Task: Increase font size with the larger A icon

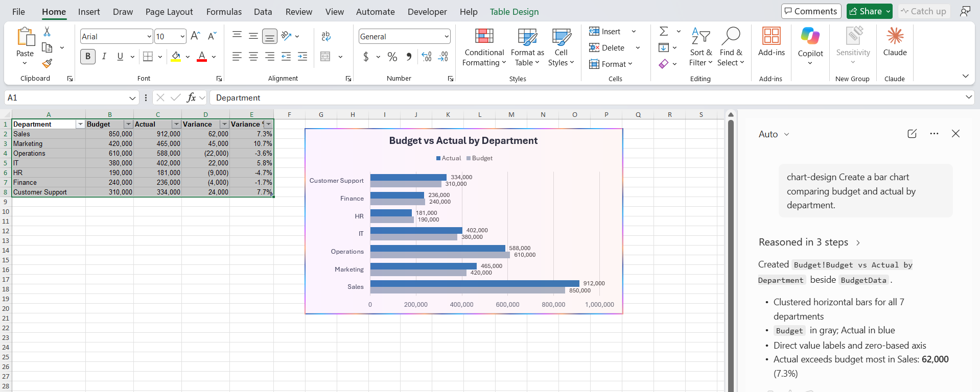Action: pyautogui.click(x=195, y=36)
